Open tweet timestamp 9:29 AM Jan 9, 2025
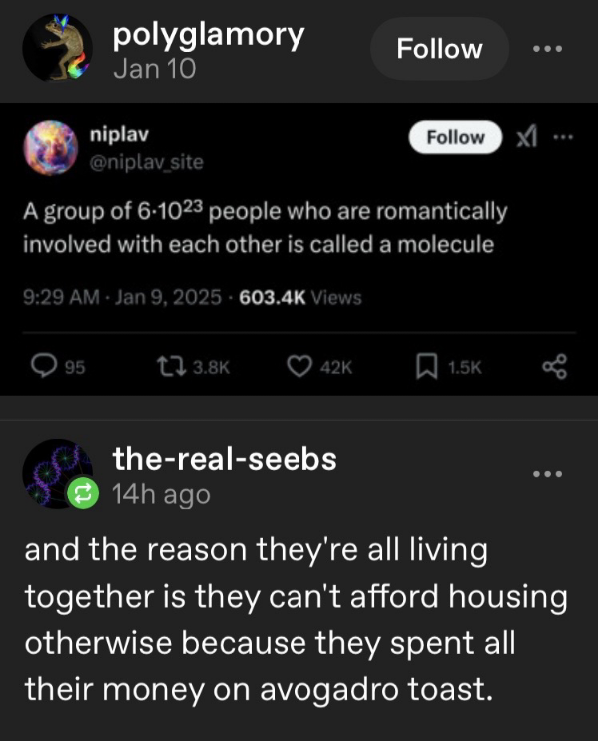 tap(122, 298)
